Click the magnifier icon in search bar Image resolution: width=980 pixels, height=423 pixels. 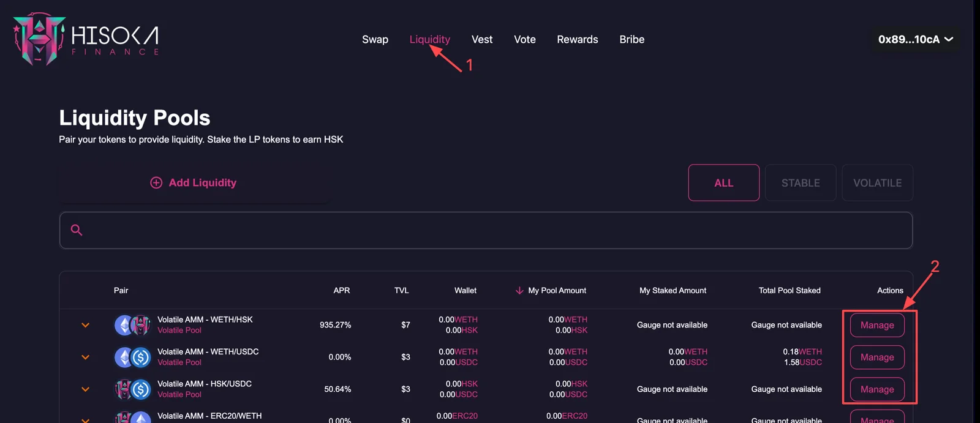(77, 230)
